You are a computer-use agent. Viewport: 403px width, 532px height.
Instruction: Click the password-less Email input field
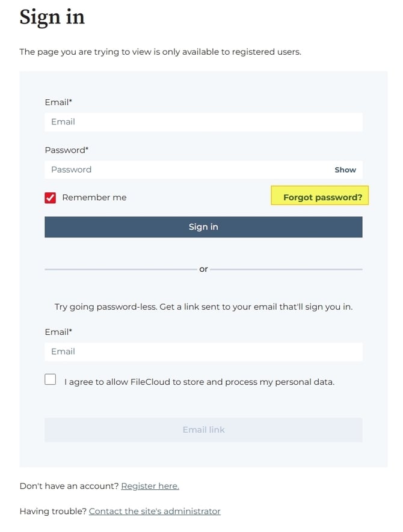(203, 352)
